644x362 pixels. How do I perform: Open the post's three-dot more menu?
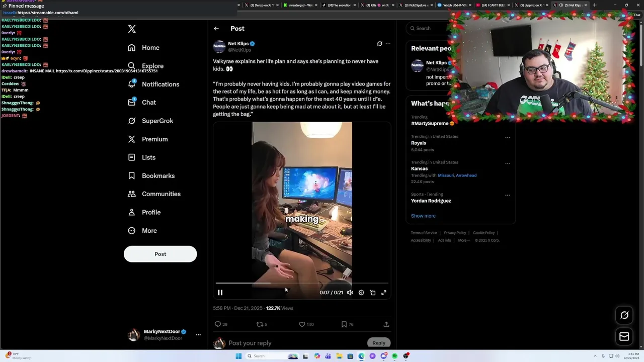click(388, 44)
